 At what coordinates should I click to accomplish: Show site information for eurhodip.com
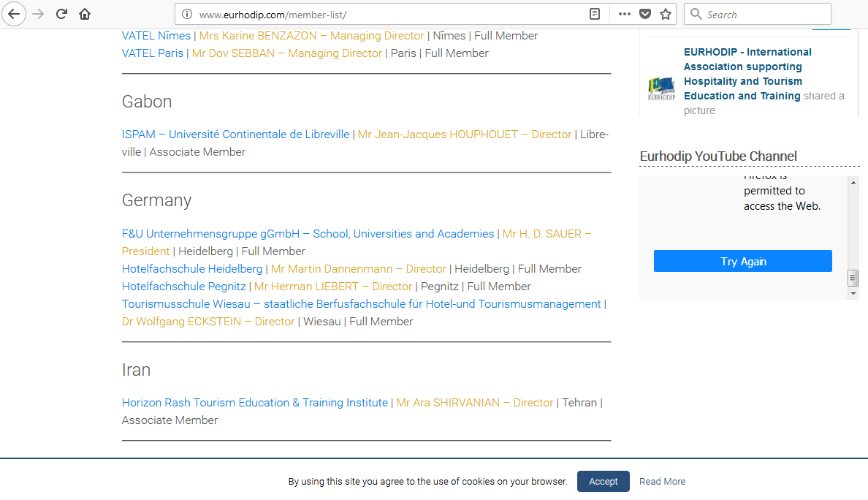[x=187, y=15]
